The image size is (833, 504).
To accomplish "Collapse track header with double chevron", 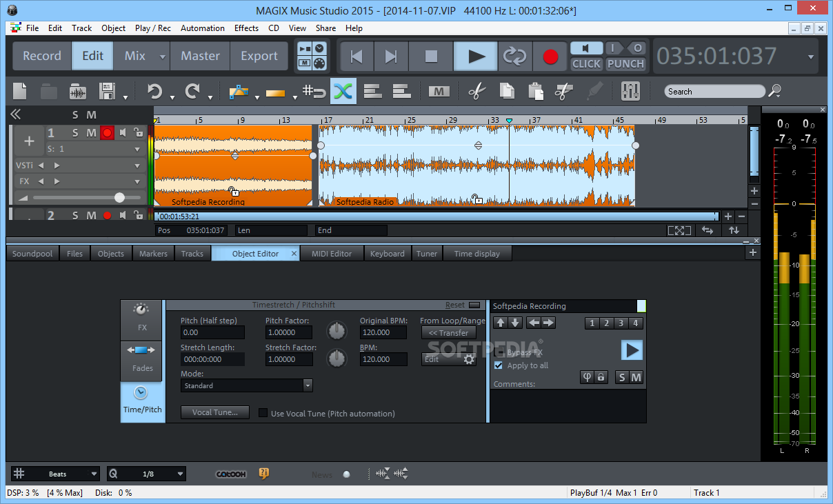I will [15, 114].
